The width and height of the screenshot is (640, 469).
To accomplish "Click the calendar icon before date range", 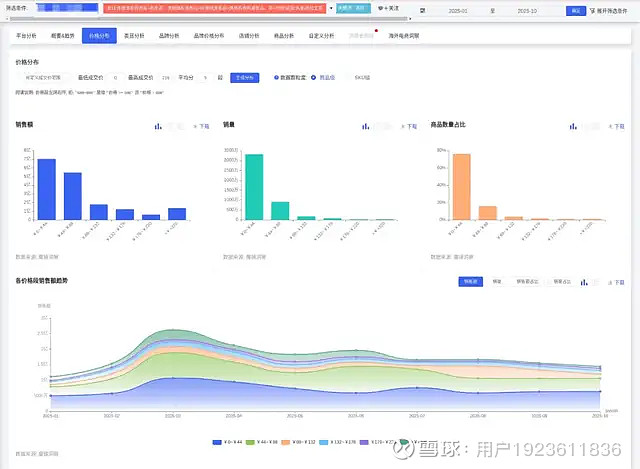I will point(422,11).
